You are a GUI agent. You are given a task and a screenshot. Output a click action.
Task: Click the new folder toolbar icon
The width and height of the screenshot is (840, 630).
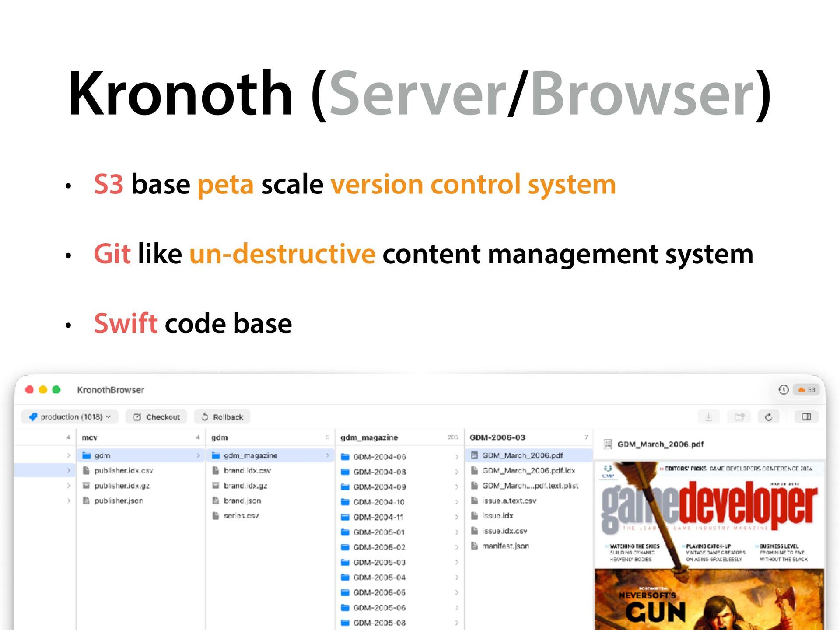coord(739,417)
